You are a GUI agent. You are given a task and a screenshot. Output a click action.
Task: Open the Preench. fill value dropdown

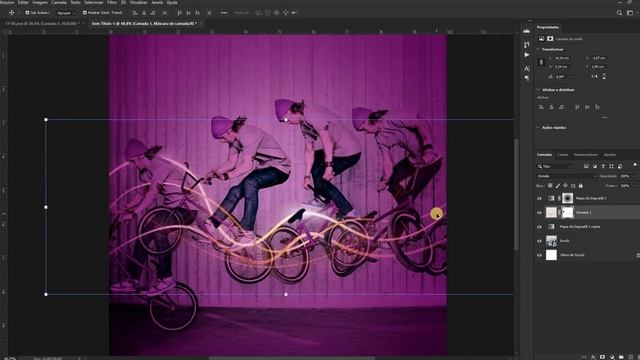click(633, 186)
